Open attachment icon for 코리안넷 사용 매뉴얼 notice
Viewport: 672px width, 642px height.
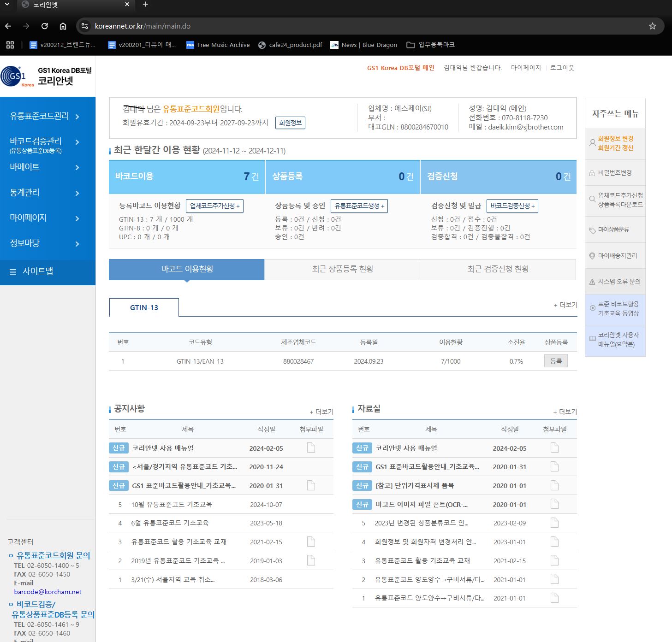pyautogui.click(x=311, y=448)
